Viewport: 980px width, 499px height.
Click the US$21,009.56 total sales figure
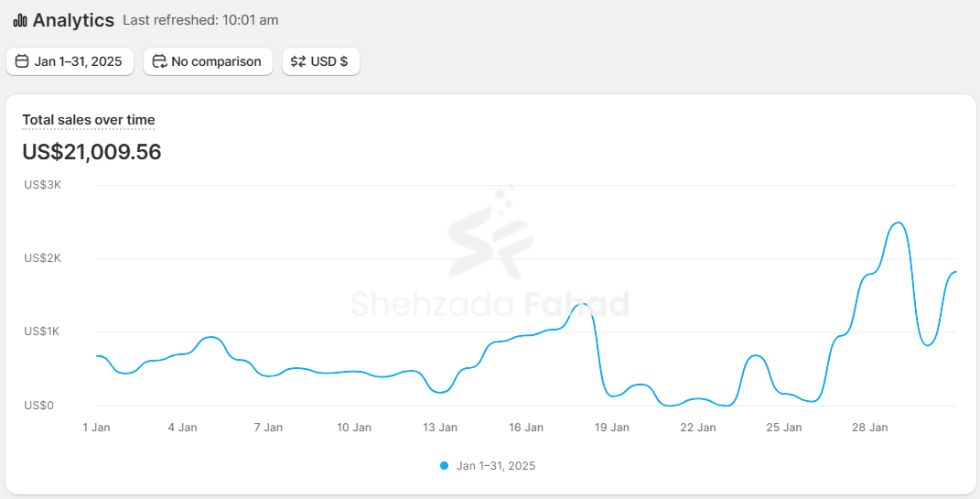(x=92, y=152)
